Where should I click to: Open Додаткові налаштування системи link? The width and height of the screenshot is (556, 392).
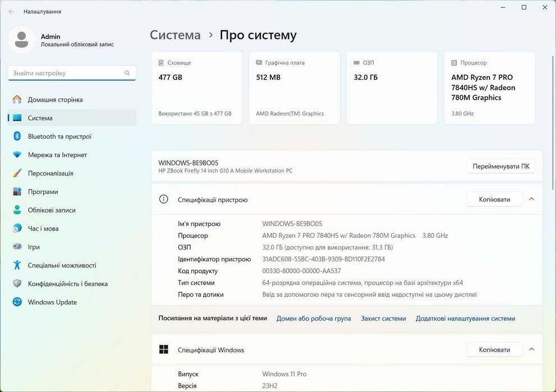coord(465,319)
